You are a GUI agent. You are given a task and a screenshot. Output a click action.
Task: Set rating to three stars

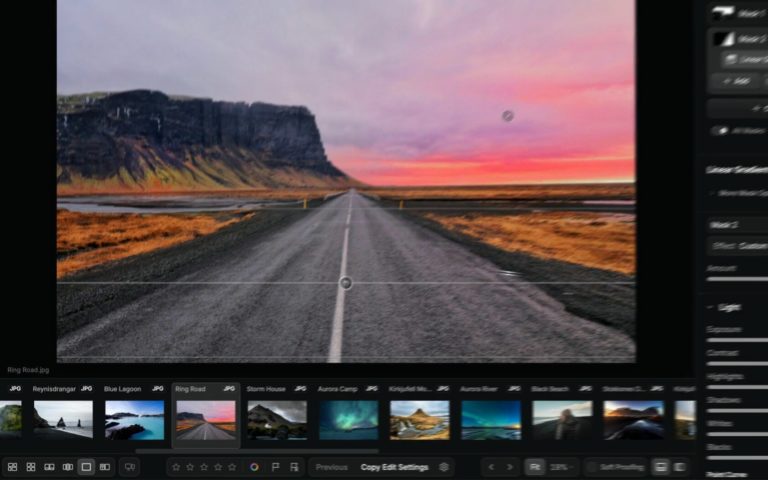pos(204,467)
